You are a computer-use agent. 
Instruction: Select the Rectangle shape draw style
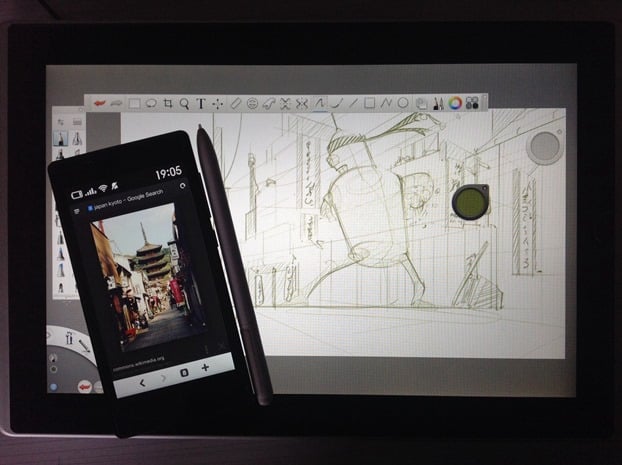click(369, 103)
